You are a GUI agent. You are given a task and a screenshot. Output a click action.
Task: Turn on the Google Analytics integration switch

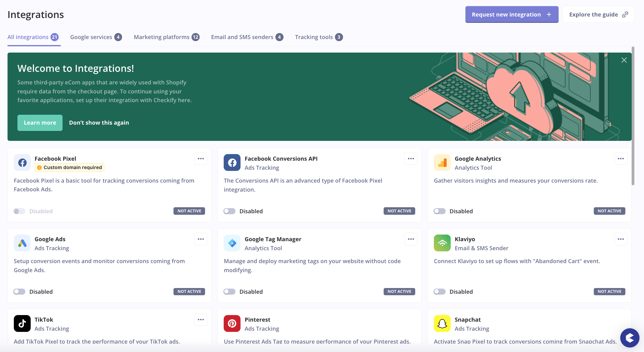point(439,211)
